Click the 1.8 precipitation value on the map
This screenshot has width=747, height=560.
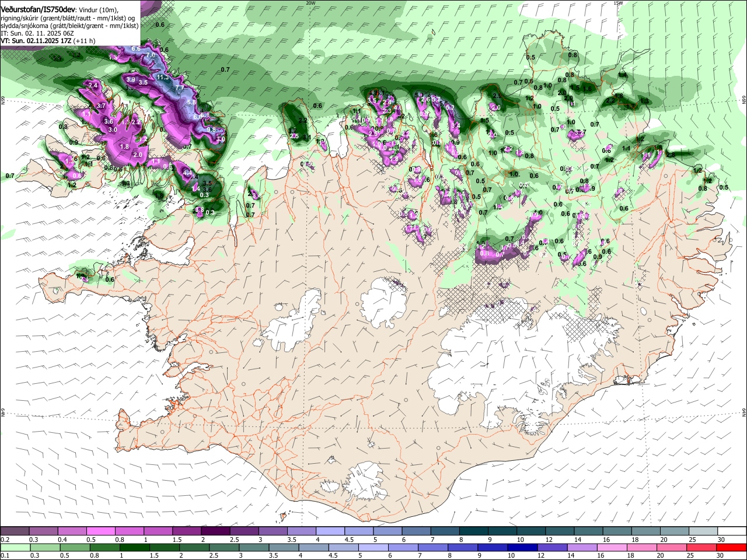124,146
